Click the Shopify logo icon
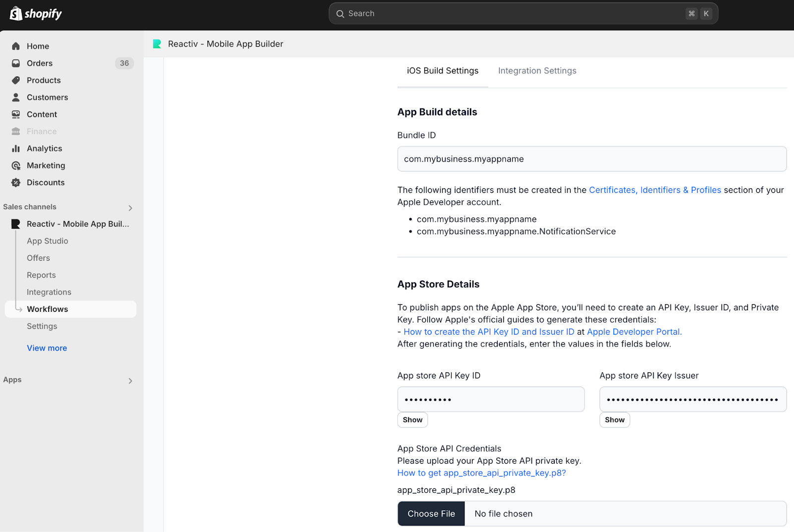This screenshot has width=794, height=532. click(x=16, y=13)
